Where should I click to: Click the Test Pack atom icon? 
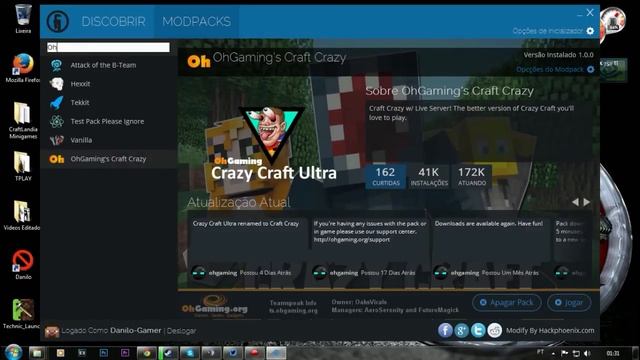pos(57,122)
